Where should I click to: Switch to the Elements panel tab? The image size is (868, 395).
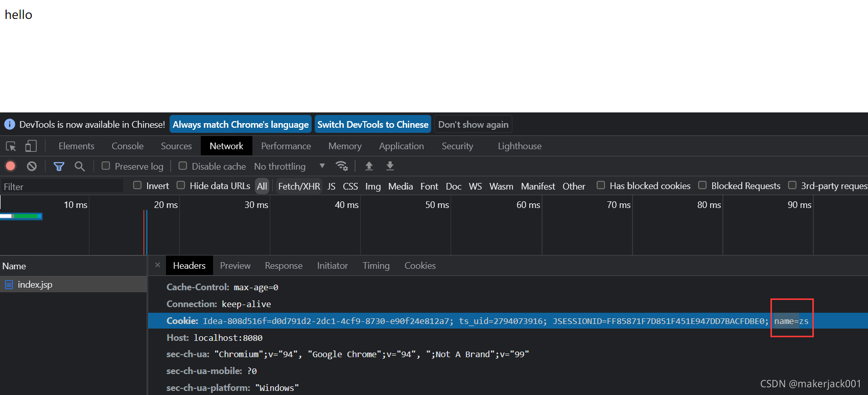click(x=76, y=146)
